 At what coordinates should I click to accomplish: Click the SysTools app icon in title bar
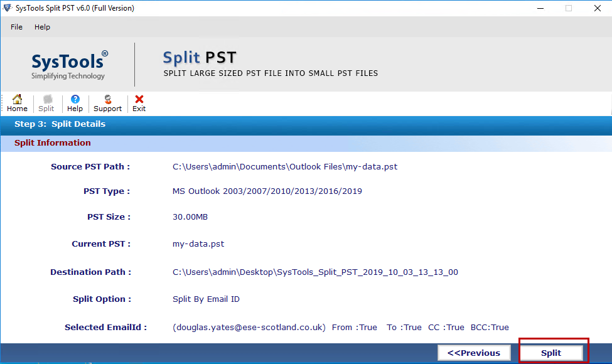coord(8,8)
